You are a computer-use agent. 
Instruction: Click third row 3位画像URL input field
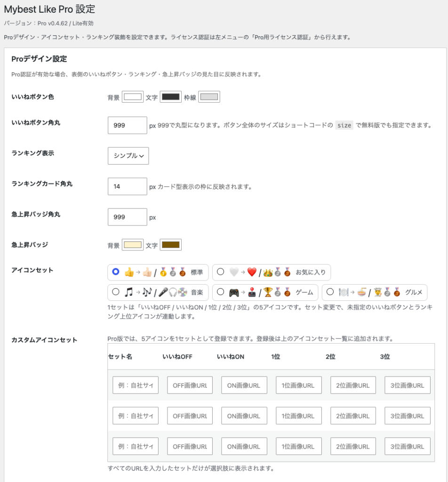408,446
